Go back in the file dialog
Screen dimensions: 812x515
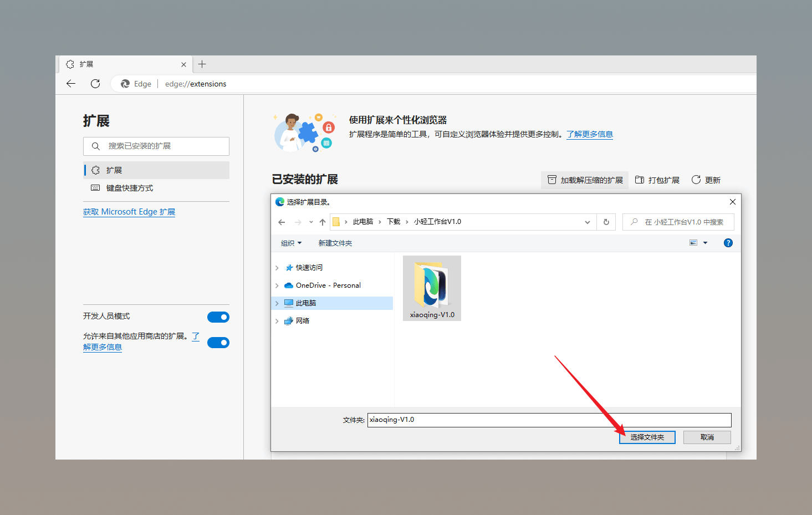tap(282, 222)
